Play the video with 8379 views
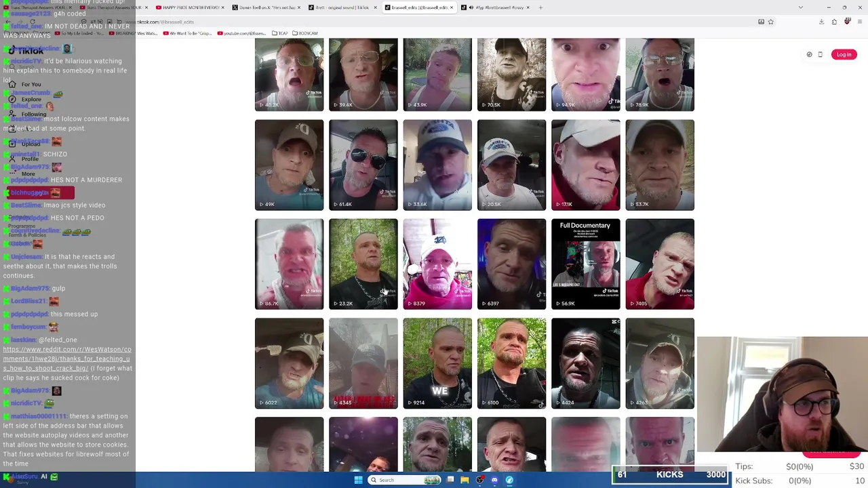The image size is (868, 488). [x=437, y=264]
